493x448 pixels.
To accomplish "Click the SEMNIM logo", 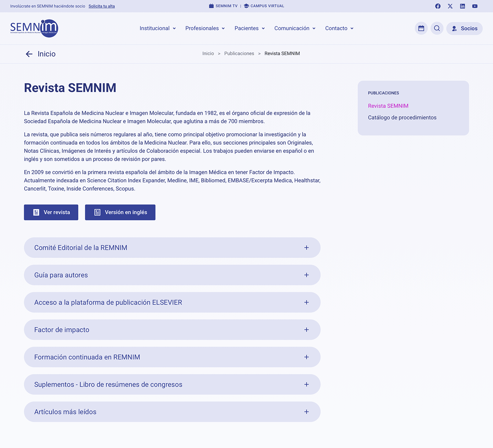I will [x=34, y=28].
